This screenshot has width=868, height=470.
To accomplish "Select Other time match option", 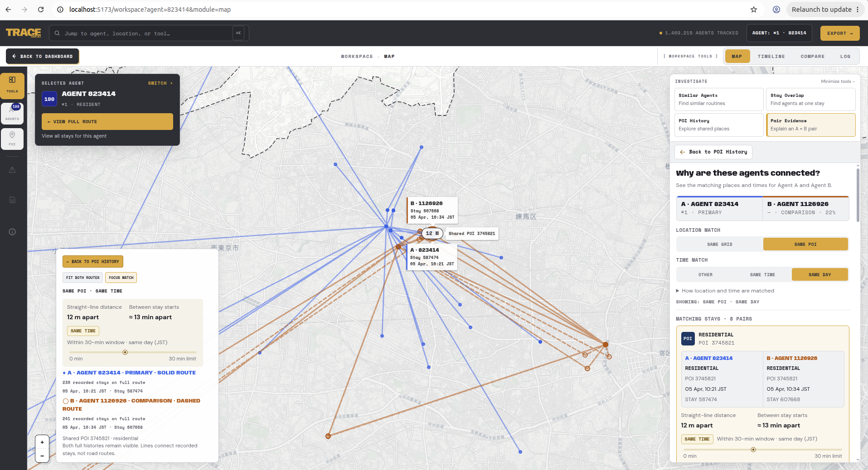I will pyautogui.click(x=705, y=274).
